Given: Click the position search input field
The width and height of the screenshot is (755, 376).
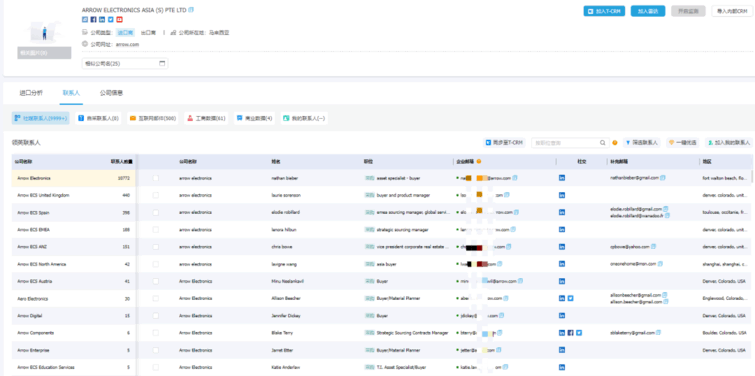Looking at the screenshot, I should (x=566, y=143).
